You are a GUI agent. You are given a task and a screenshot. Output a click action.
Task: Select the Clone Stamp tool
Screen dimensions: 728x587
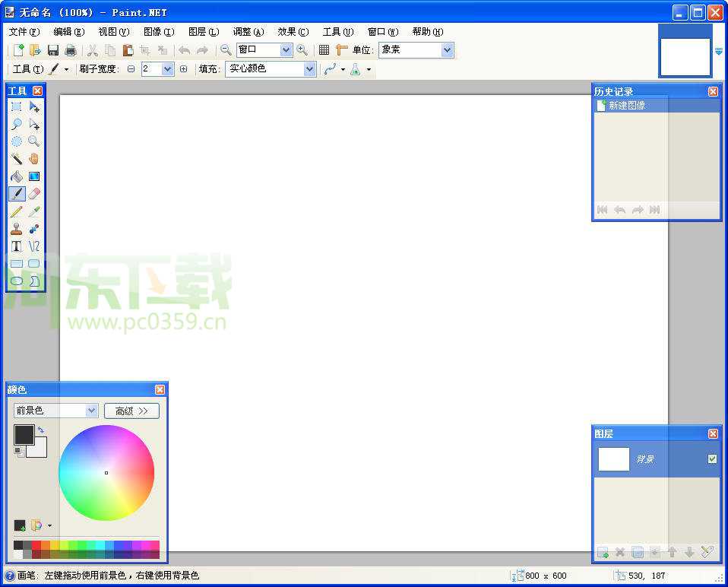[17, 229]
